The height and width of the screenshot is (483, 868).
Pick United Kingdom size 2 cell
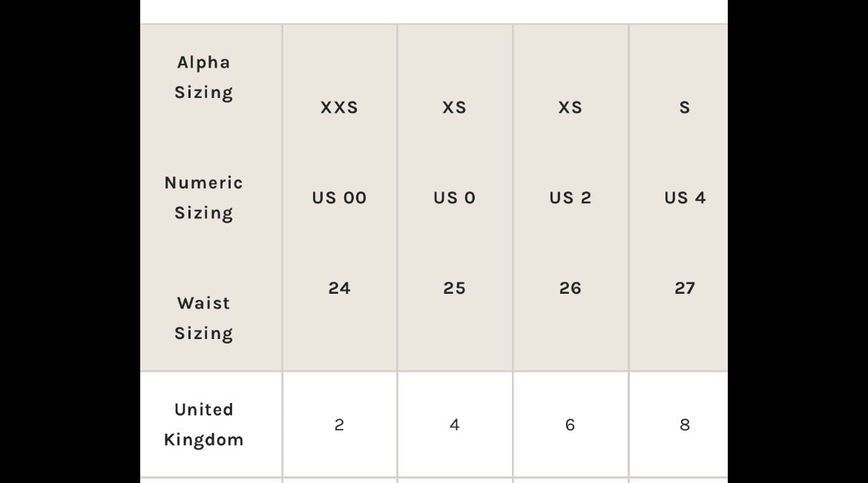[x=339, y=424]
